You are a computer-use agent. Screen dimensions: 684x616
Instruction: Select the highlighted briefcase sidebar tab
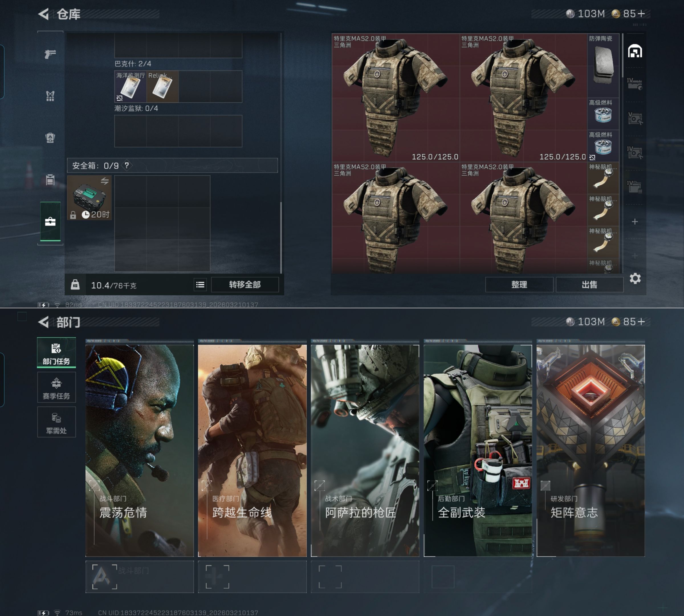click(x=50, y=222)
